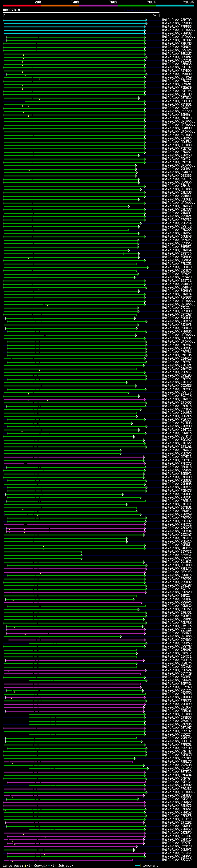Select hit UniRef100_Q6YYX9
This screenshot has width=197, height=868.
coord(177,673)
